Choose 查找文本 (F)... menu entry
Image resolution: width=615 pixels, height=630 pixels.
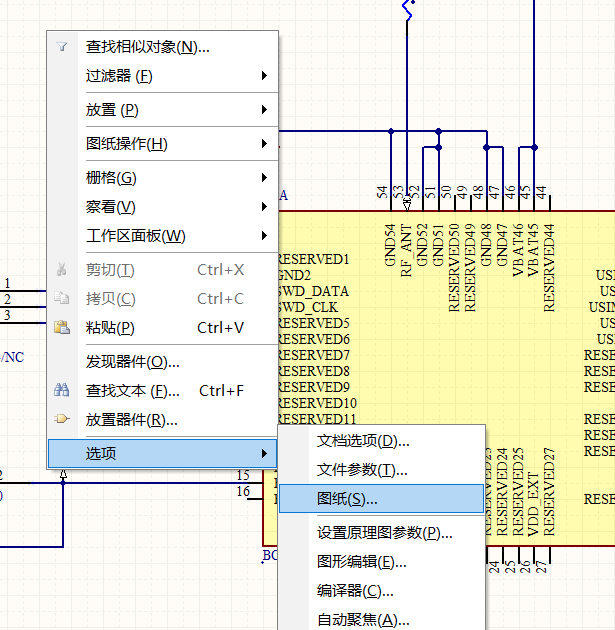(x=162, y=391)
